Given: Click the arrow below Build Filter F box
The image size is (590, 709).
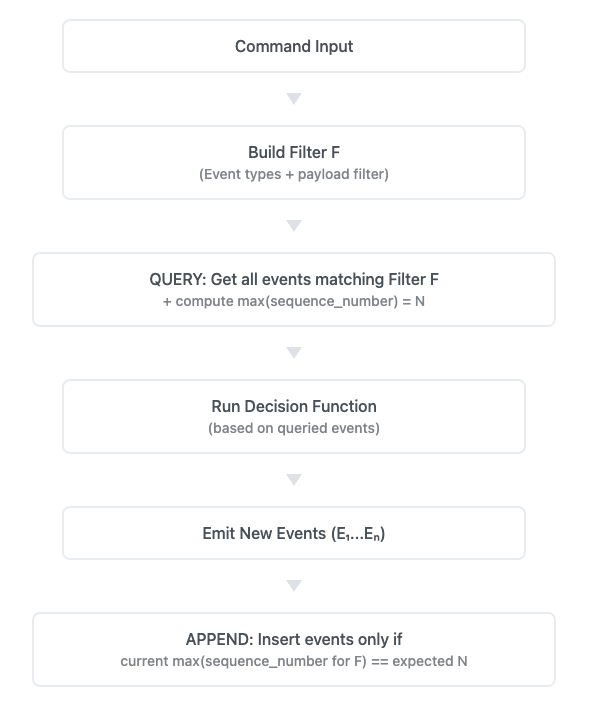Looking at the screenshot, I should 294,226.
